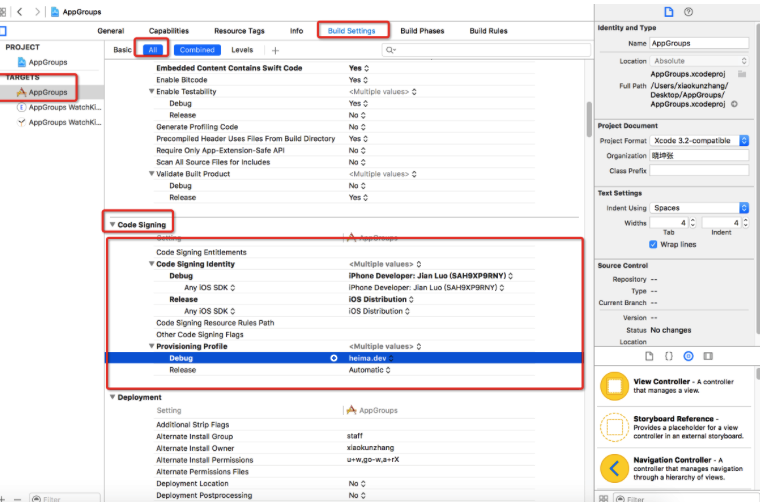Viewport: 760px width, 502px height.
Task: Add a build setting with the plus icon
Action: point(275,50)
